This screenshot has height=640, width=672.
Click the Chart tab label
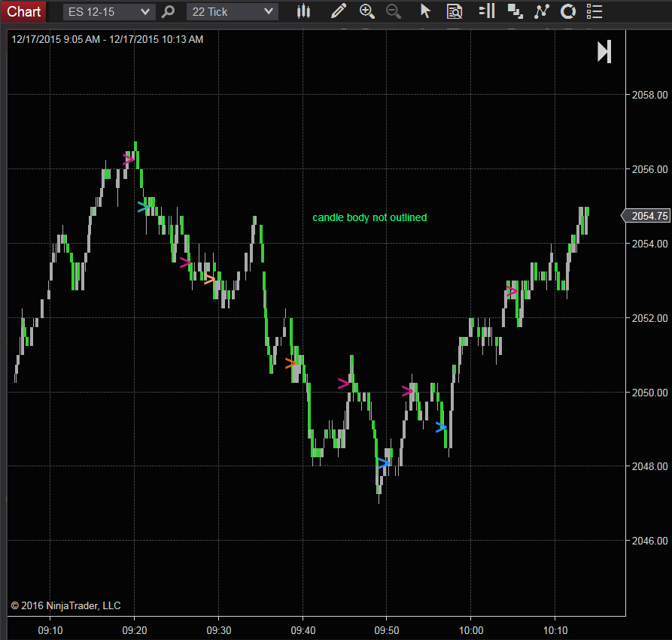point(23,11)
